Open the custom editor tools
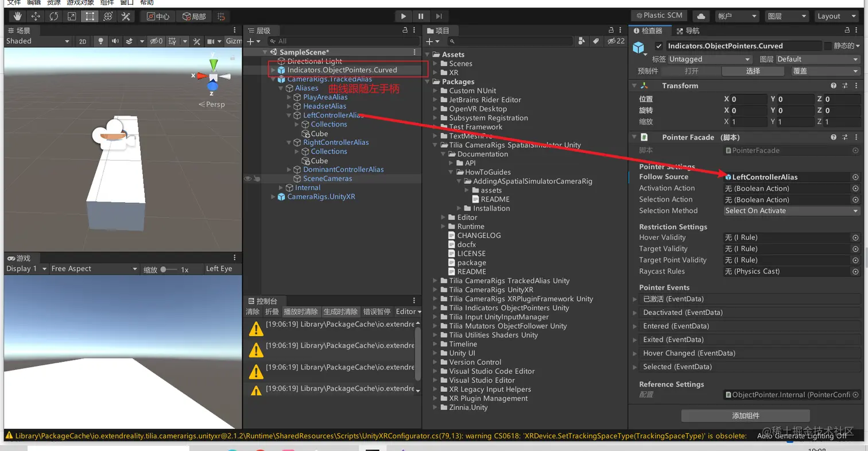 125,16
